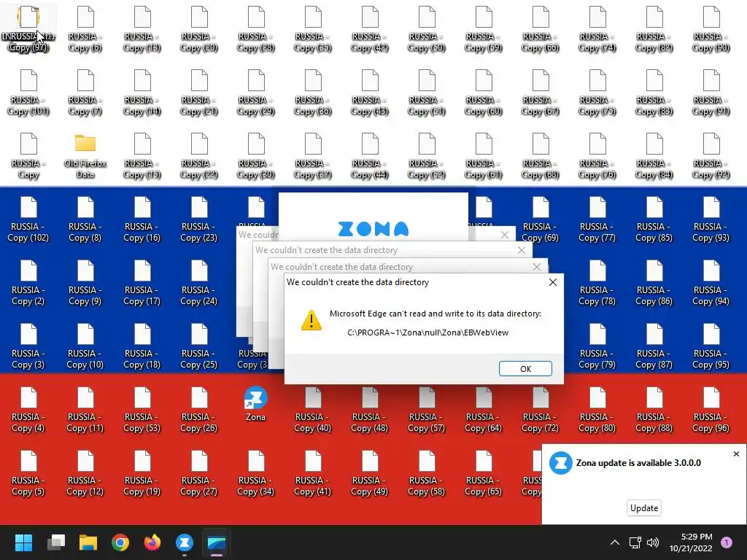Switch to Zona app in taskbar
Viewport: 747px width, 560px height.
[185, 542]
